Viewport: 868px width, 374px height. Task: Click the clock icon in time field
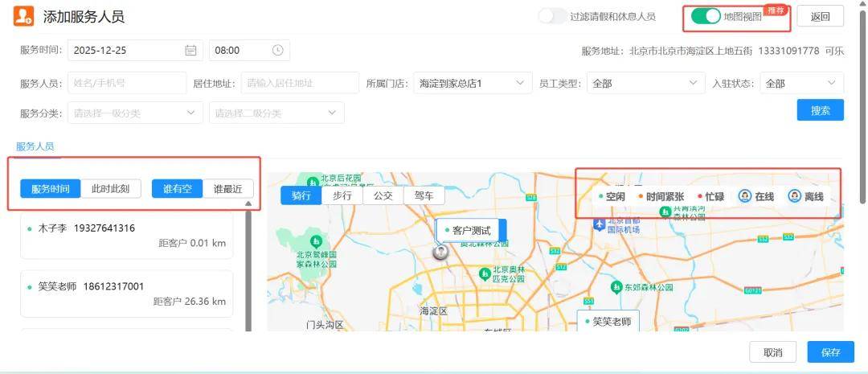(277, 50)
